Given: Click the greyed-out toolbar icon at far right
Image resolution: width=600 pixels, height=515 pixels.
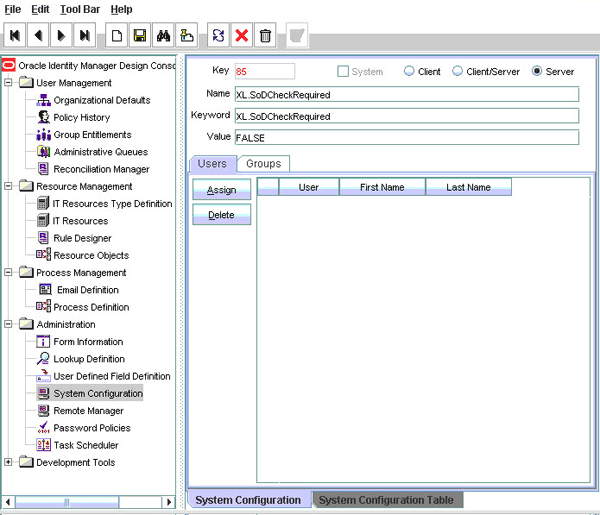Looking at the screenshot, I should click(x=297, y=35).
